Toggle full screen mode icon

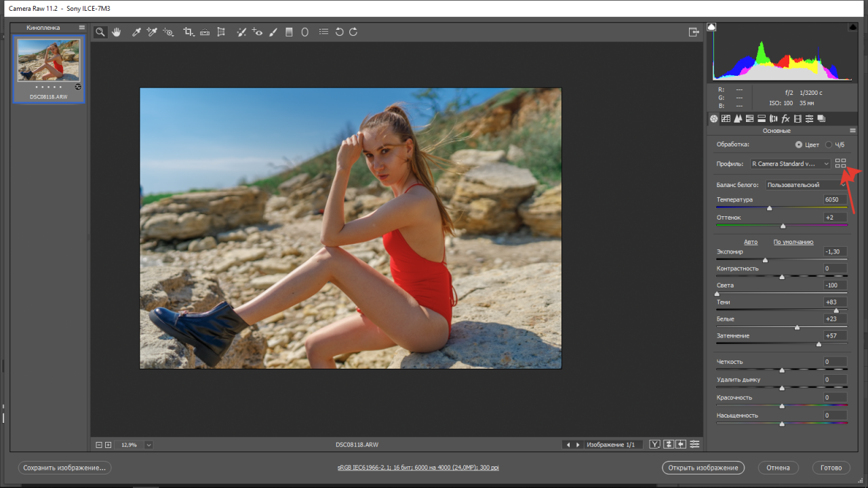click(x=693, y=32)
